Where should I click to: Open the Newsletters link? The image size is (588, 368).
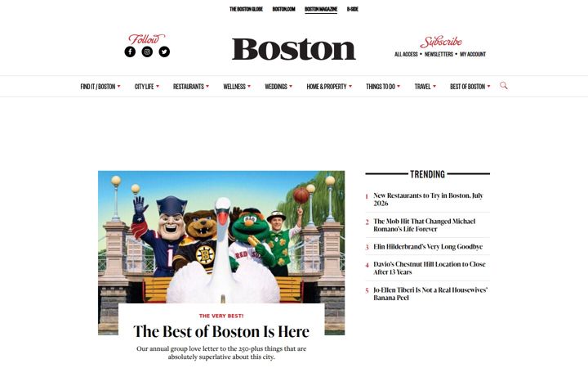pyautogui.click(x=439, y=55)
